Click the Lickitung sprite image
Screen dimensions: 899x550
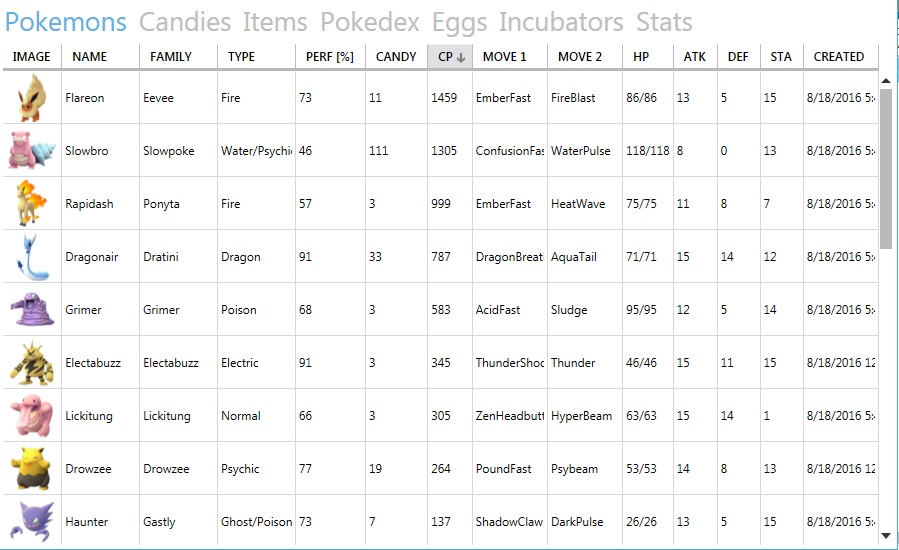pos(32,416)
